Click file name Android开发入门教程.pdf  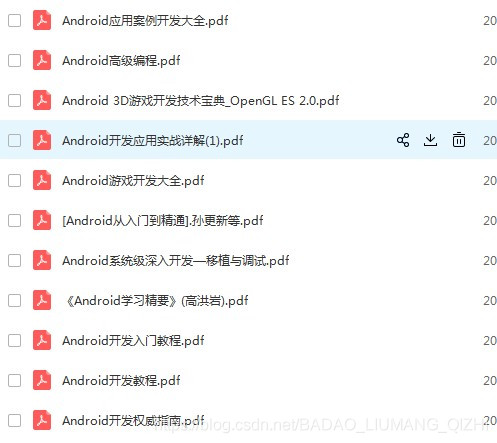coord(133,341)
